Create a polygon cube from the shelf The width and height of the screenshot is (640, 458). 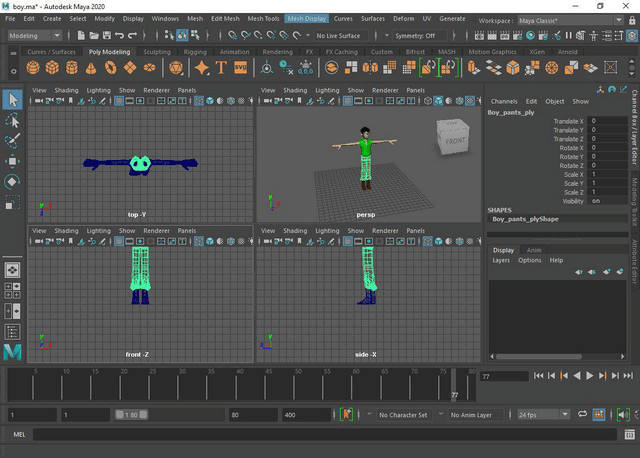click(x=53, y=68)
